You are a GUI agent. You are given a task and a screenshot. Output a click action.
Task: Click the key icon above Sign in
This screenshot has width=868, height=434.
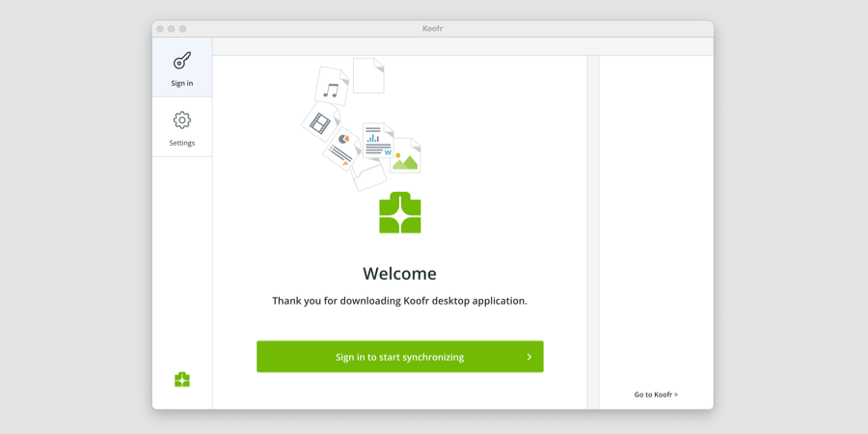click(182, 61)
